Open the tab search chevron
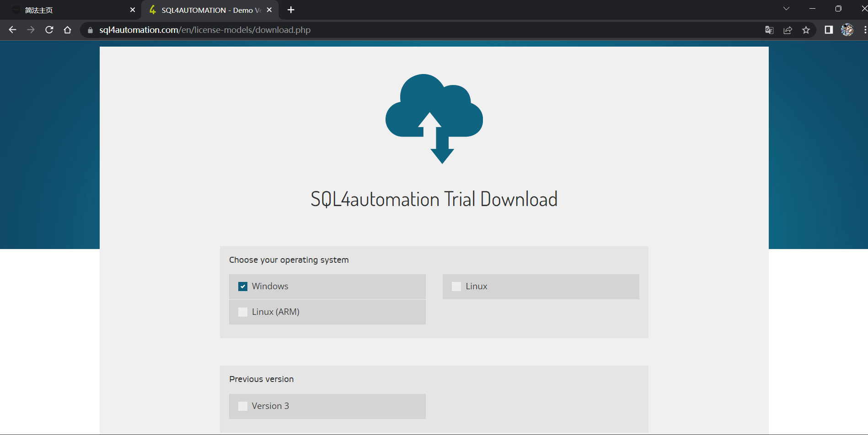Screen dimensions: 868x435 786,9
